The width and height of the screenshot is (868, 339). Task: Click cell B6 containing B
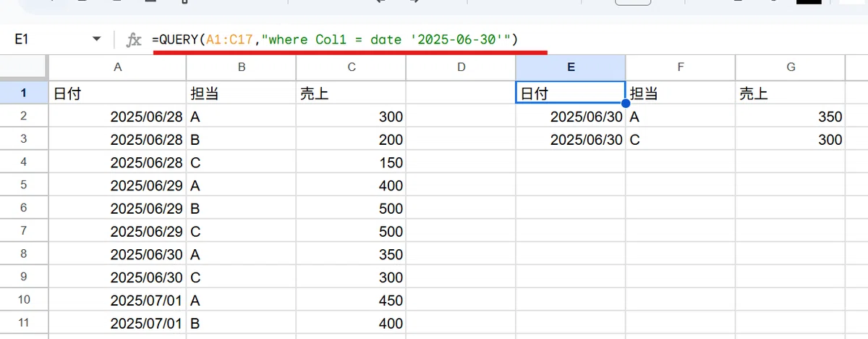pos(241,209)
